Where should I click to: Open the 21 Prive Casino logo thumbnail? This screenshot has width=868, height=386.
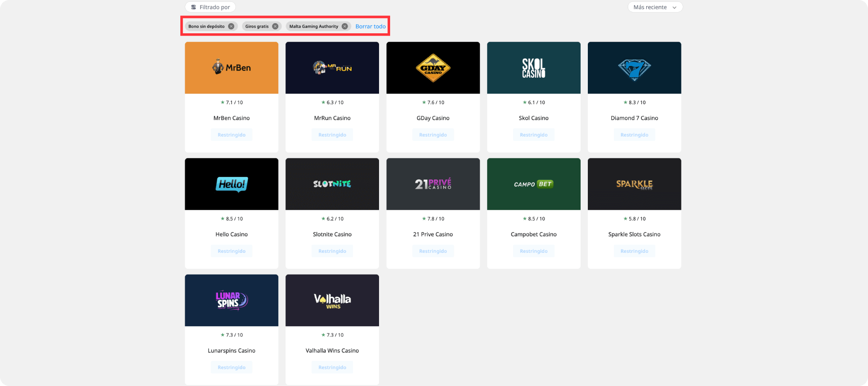[433, 184]
